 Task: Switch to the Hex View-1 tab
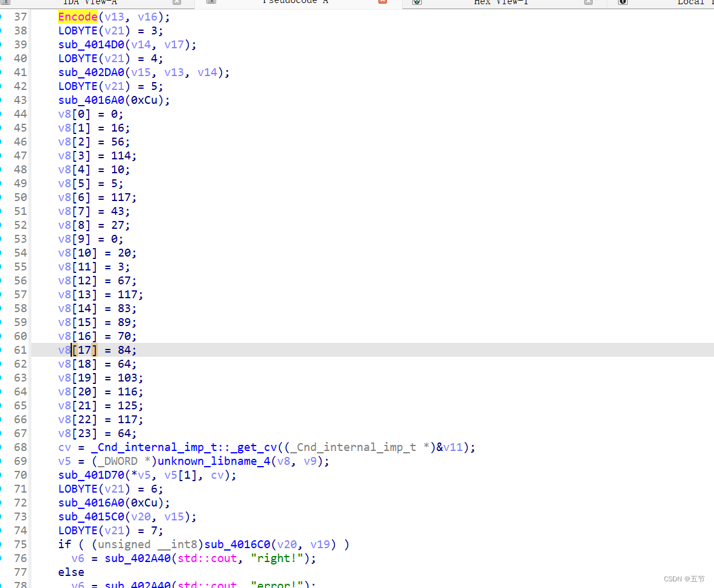point(501,2)
